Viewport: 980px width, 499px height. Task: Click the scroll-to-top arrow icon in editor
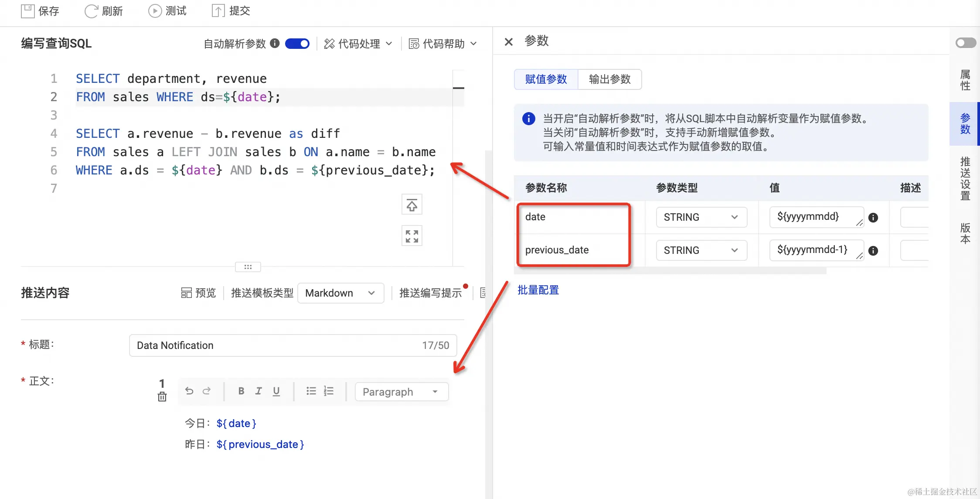click(x=412, y=205)
